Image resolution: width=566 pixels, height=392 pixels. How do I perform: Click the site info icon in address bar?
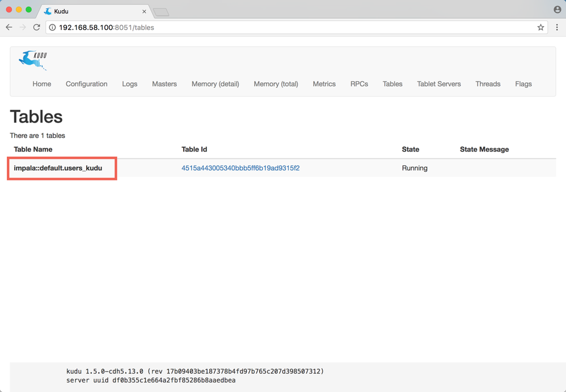[x=52, y=27]
